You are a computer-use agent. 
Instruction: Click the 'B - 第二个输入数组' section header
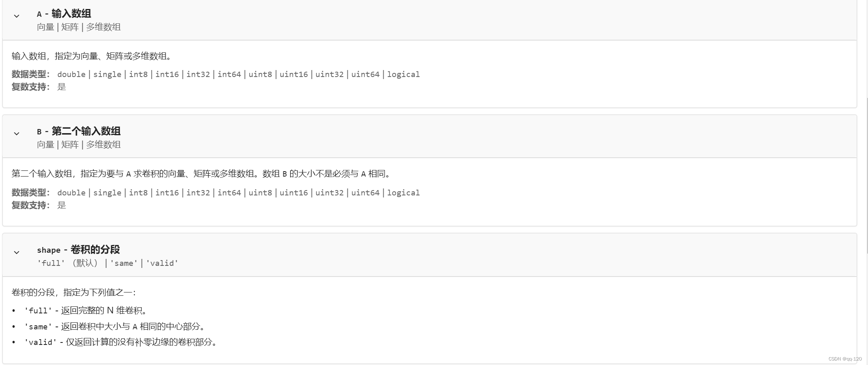(79, 131)
